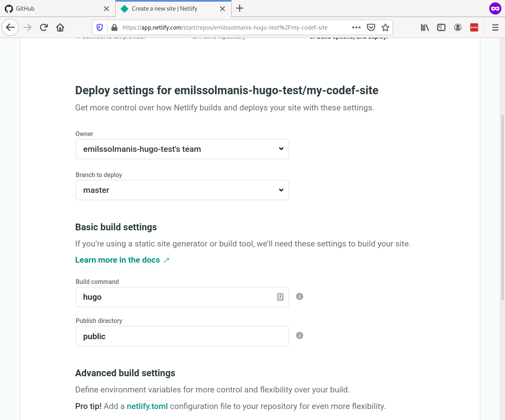Click the Basic build settings heading
Image resolution: width=505 pixels, height=420 pixels.
coord(116,227)
